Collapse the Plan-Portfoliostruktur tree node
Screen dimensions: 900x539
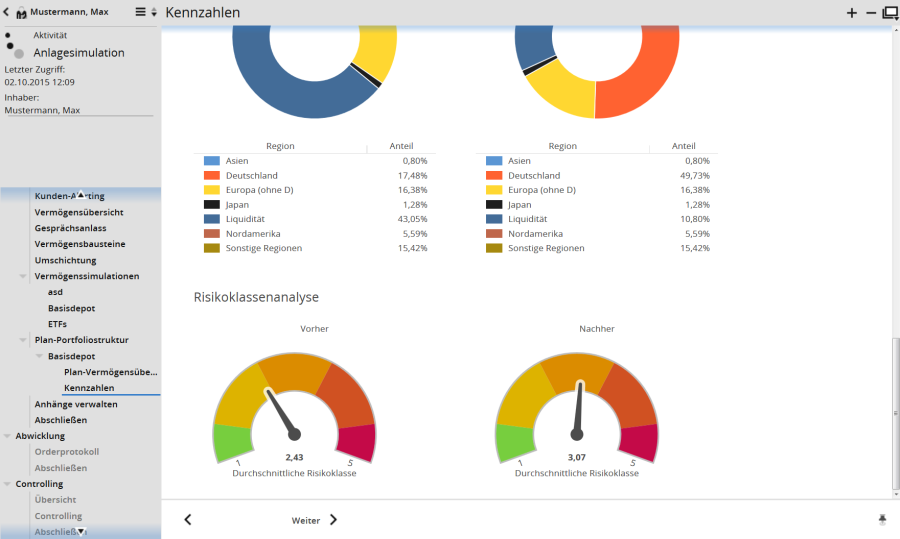point(23,340)
